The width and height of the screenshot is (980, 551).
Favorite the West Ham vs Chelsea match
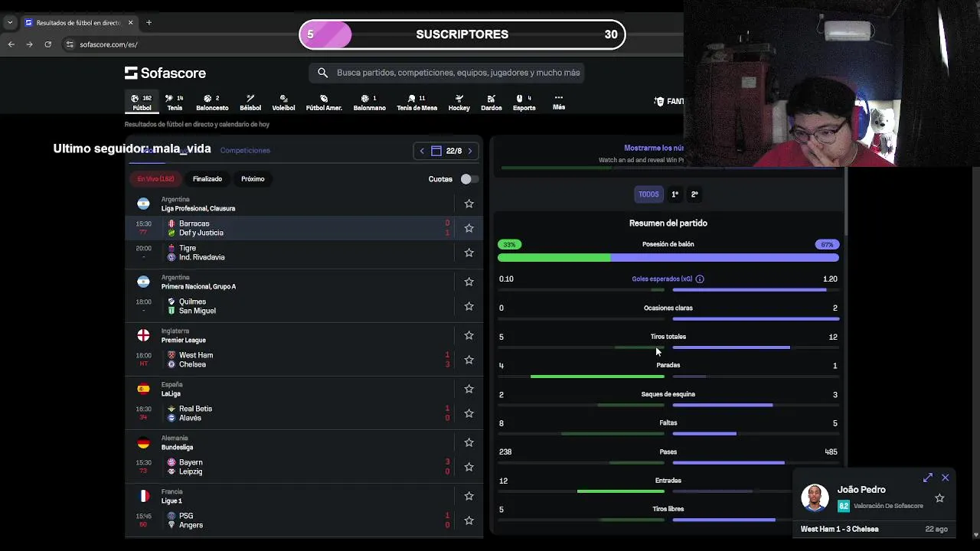coord(469,360)
